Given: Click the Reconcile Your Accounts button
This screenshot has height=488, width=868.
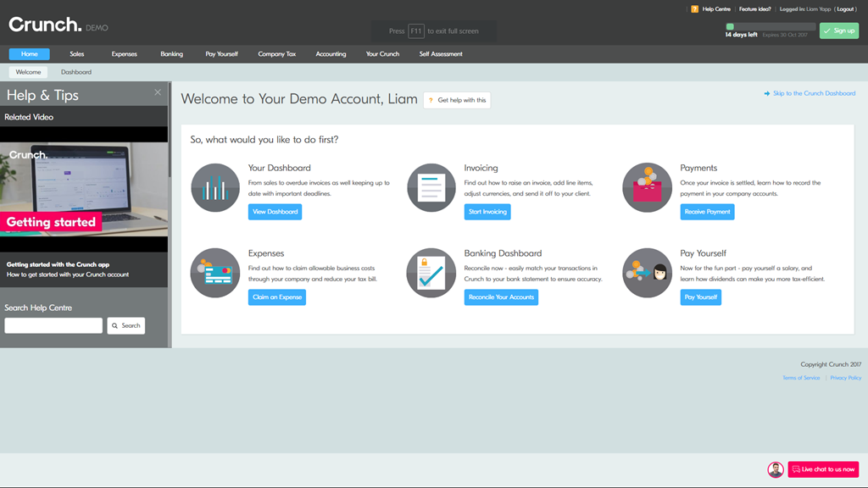Looking at the screenshot, I should [x=501, y=297].
